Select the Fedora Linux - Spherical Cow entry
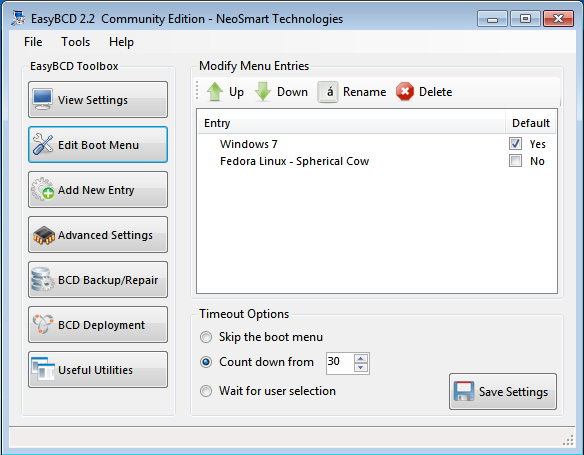The width and height of the screenshot is (584, 455). click(377, 161)
